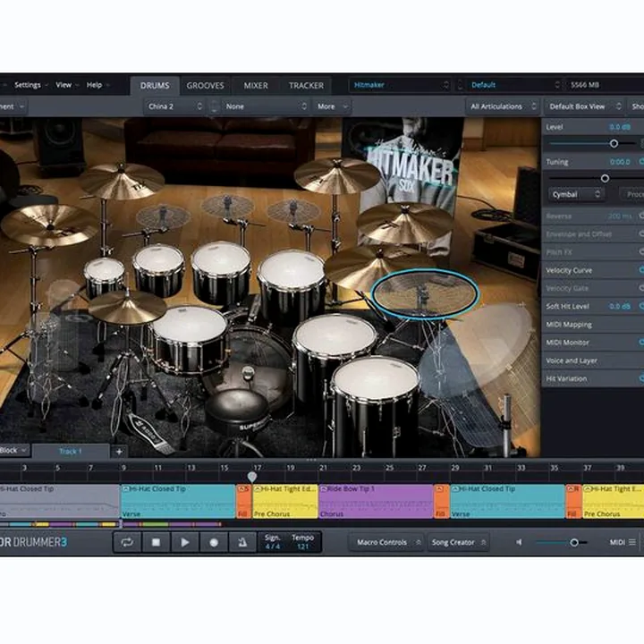The width and height of the screenshot is (644, 644).
Task: Expand the More dropdown
Action: pos(332,106)
